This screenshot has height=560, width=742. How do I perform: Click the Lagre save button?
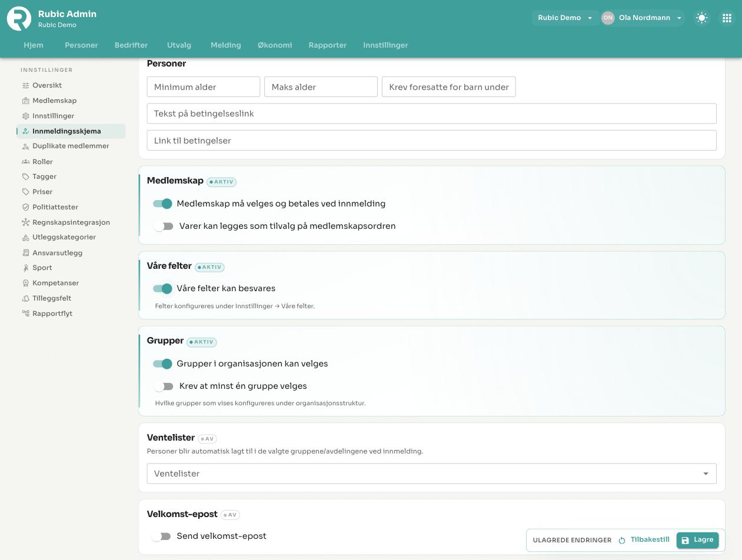pos(697,540)
